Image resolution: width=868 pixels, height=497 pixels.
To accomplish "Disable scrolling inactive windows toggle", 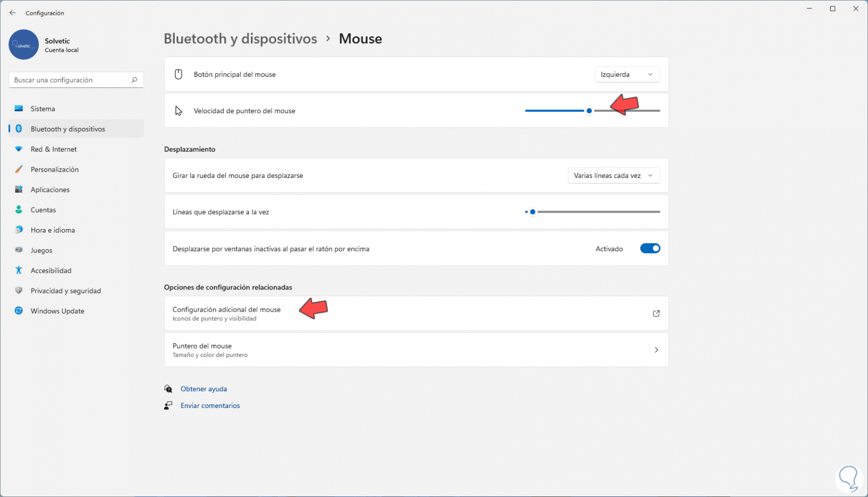I will coord(650,248).
